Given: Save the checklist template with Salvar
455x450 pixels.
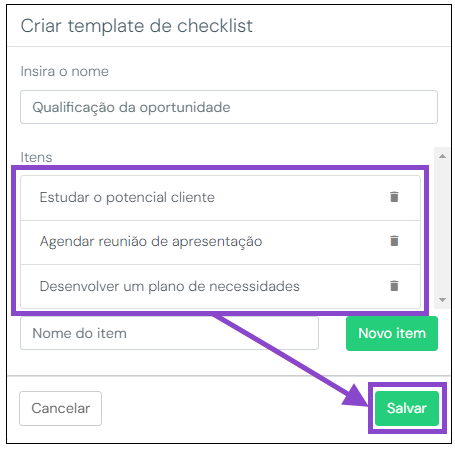Looking at the screenshot, I should [x=407, y=408].
